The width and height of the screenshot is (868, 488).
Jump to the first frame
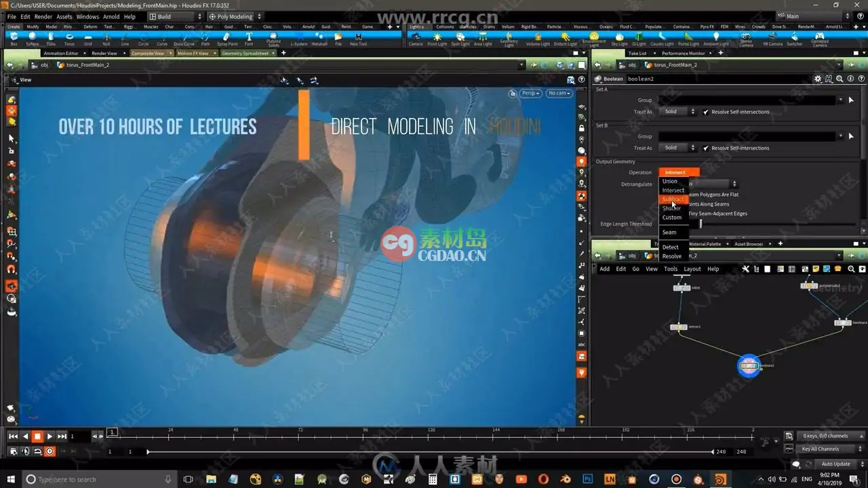pos(14,436)
